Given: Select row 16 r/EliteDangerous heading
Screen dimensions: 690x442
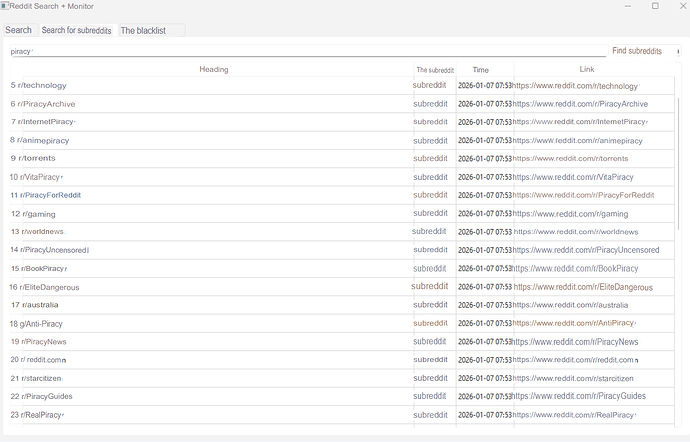Looking at the screenshot, I should tap(50, 287).
